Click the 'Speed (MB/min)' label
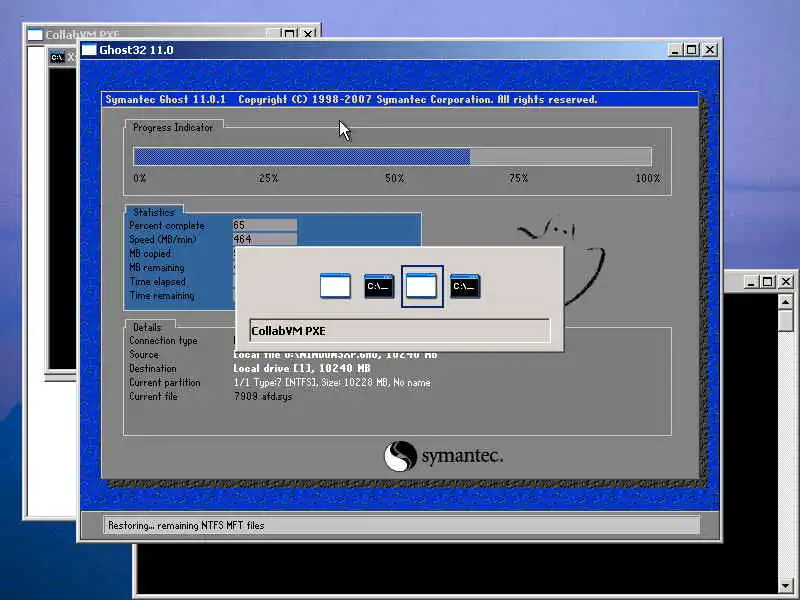This screenshot has height=600, width=800. pyautogui.click(x=162, y=239)
